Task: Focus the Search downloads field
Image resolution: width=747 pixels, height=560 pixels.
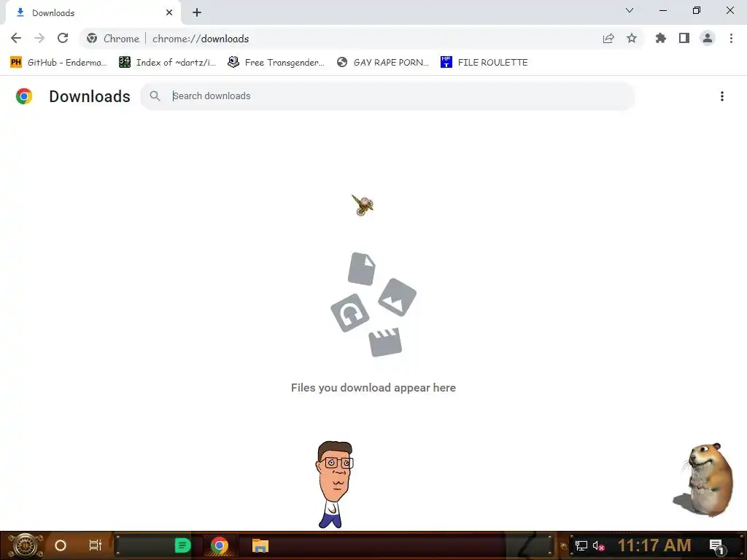Action: click(x=387, y=96)
